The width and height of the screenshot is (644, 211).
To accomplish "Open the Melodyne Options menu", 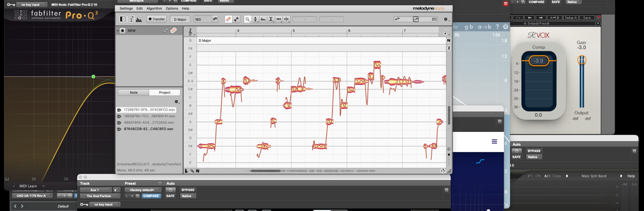I will (x=172, y=8).
